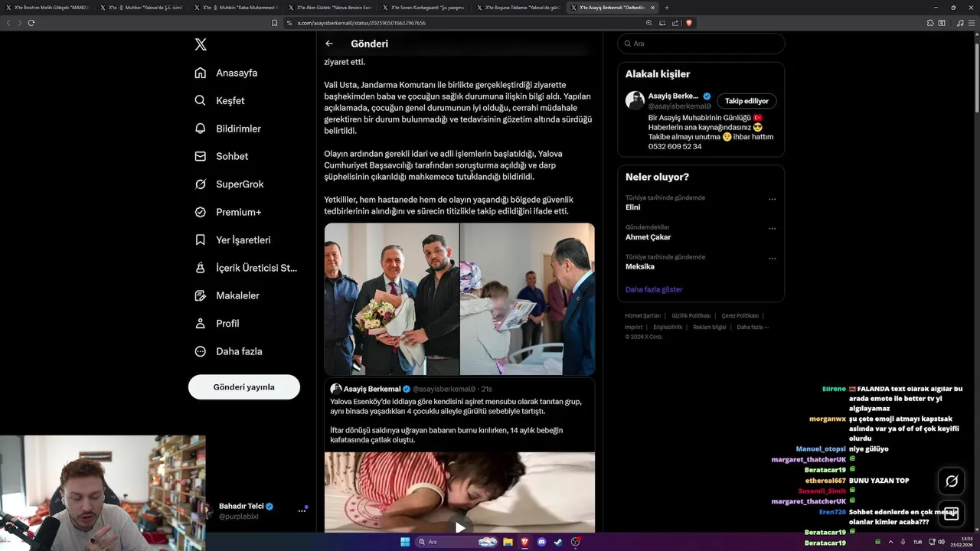This screenshot has width=980, height=551.
Task: Open Asayiş Berkemal profile in Alakalı kişiler
Action: [x=674, y=96]
